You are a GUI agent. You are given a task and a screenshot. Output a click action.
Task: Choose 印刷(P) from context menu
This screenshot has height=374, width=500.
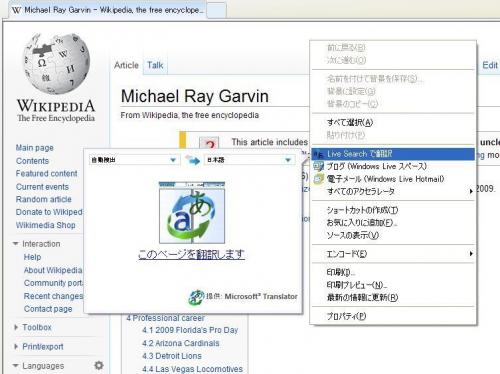[393, 272]
